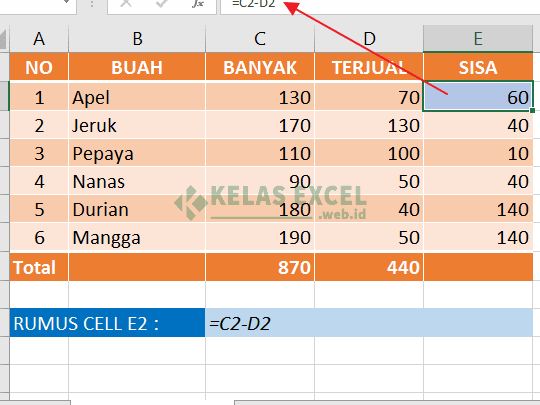Click the TERJUAL header cell
The height and width of the screenshot is (405, 540).
(x=369, y=66)
